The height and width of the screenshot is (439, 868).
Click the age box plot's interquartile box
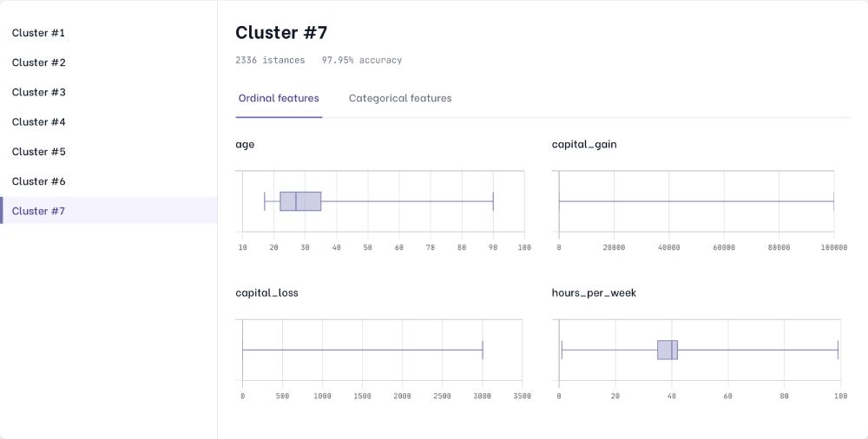click(300, 201)
